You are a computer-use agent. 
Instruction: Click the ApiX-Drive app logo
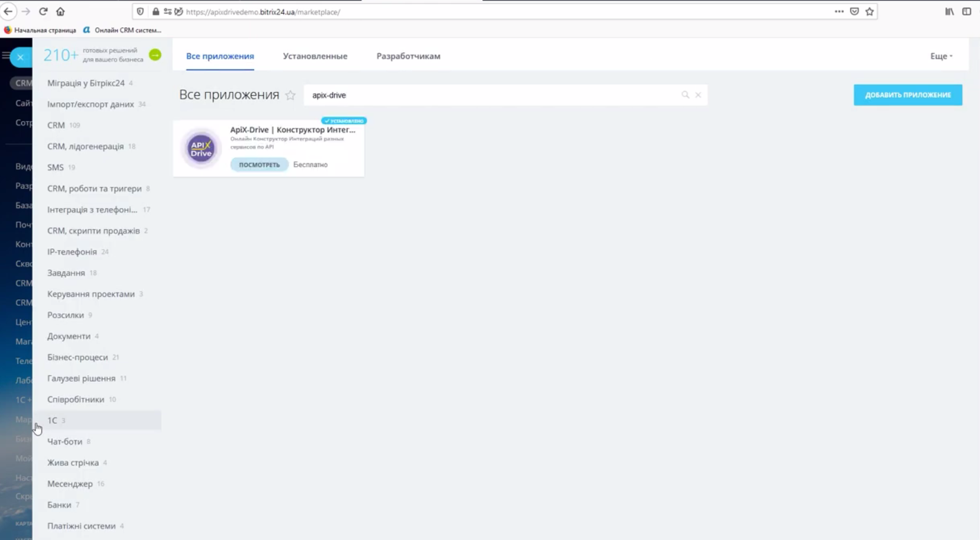201,148
